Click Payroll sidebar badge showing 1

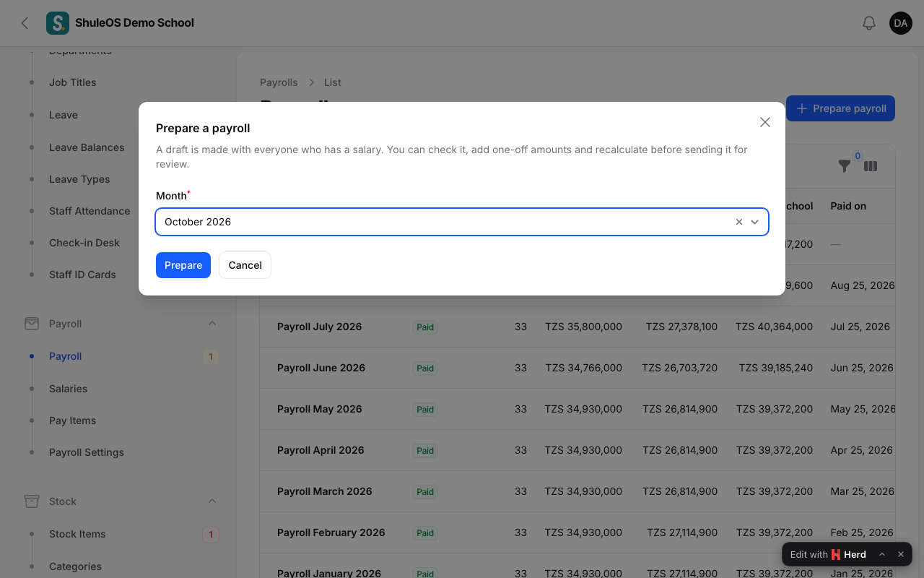(x=211, y=356)
